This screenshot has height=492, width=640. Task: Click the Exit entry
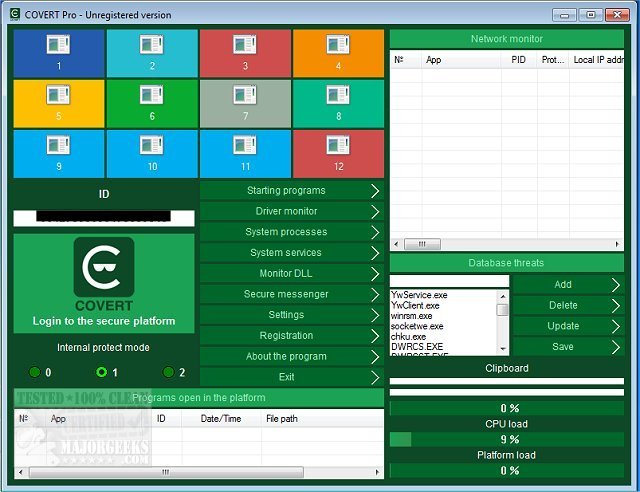pyautogui.click(x=291, y=377)
